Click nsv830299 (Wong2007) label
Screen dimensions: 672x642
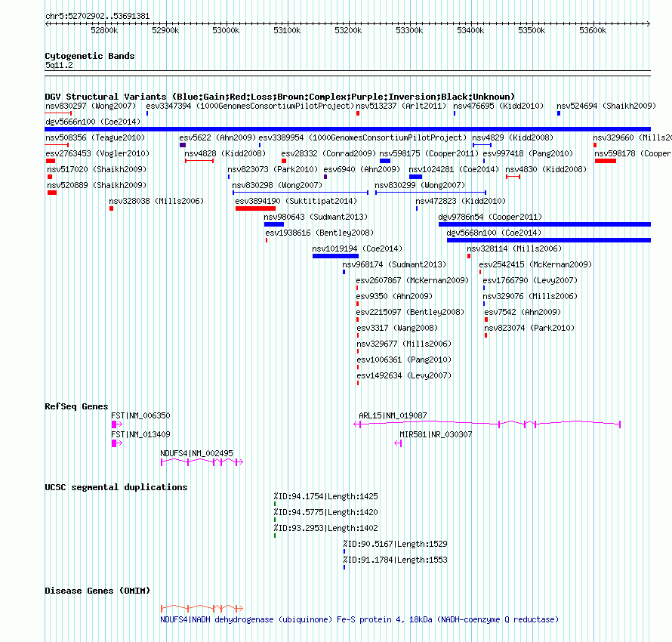pos(420,185)
